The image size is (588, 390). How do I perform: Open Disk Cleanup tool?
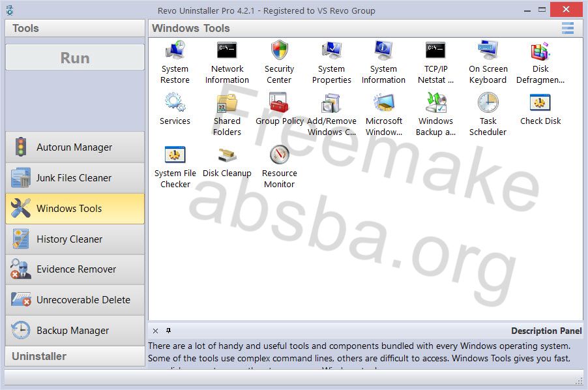tap(227, 161)
